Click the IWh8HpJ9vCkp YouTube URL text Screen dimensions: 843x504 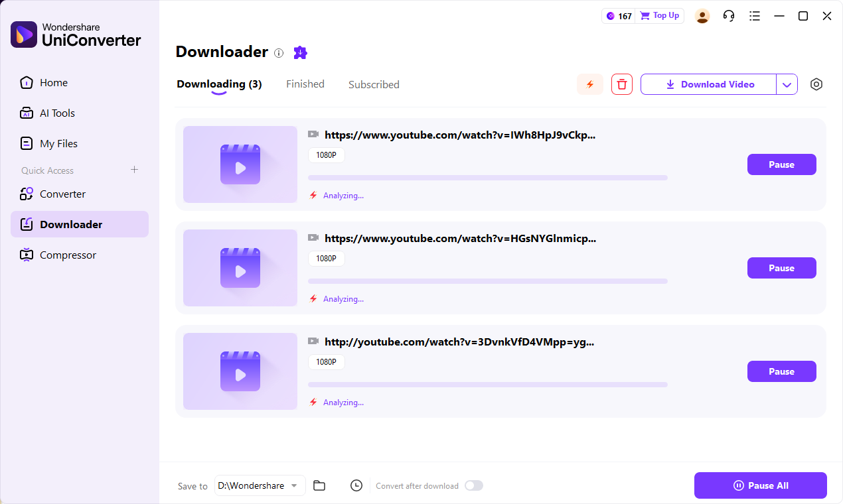pos(460,135)
